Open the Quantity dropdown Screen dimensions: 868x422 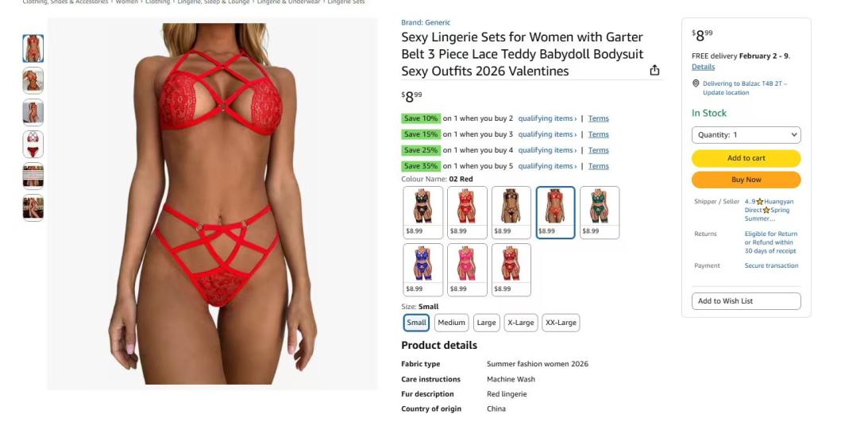pos(746,135)
